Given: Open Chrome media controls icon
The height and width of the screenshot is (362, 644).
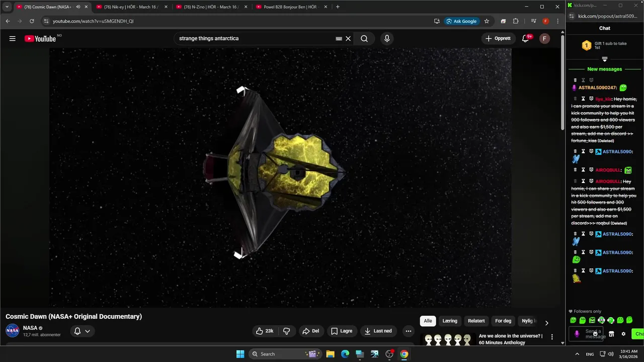Looking at the screenshot, I should (x=533, y=21).
